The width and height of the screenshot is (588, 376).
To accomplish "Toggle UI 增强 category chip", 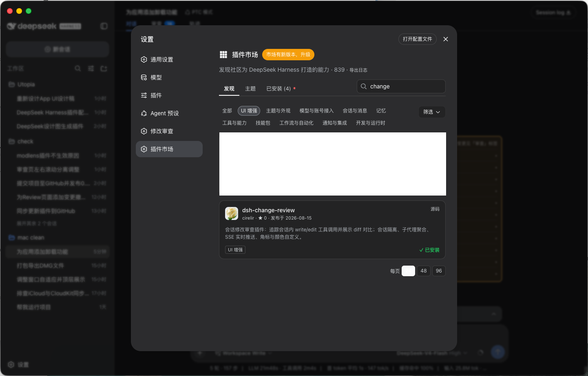I will pos(249,111).
